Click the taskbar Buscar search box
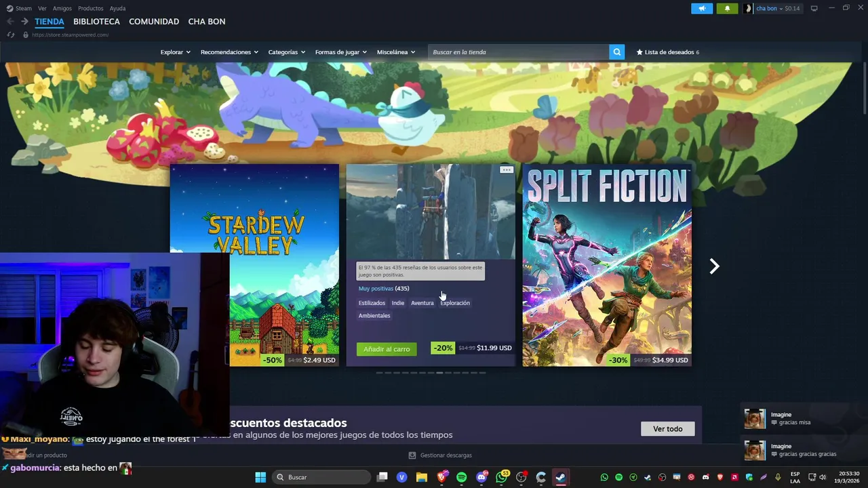The image size is (868, 488). (321, 477)
